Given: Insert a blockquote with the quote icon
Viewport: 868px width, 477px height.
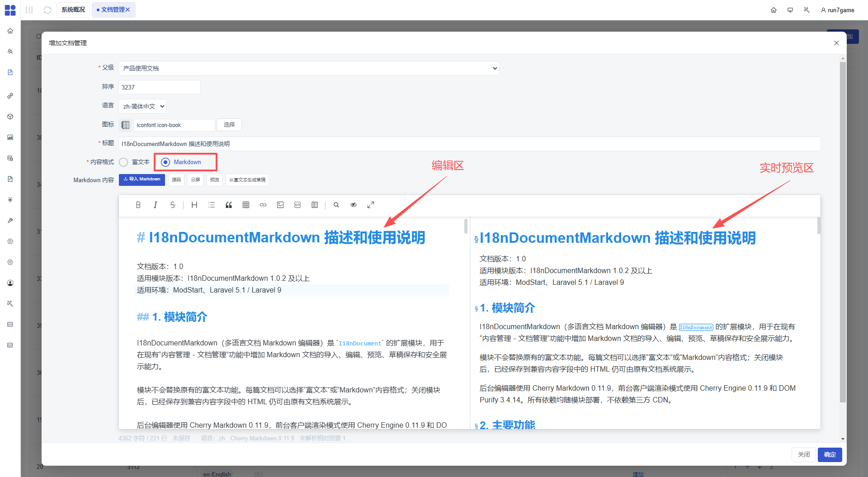Looking at the screenshot, I should pyautogui.click(x=229, y=205).
